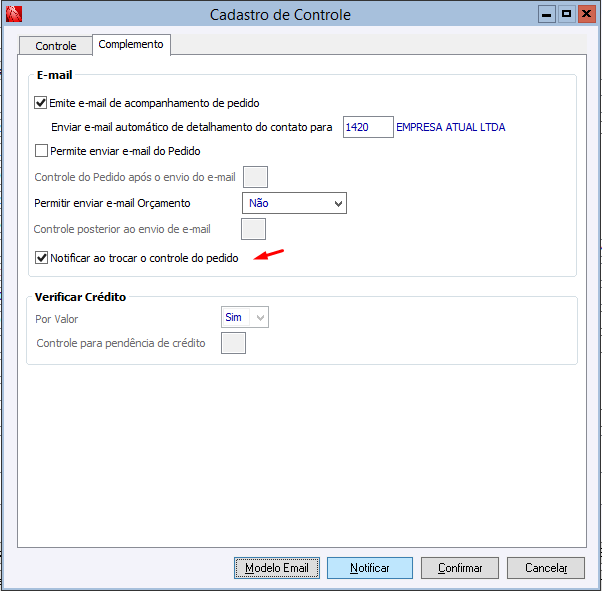Viewport: 602px width, 591px height.
Task: Click the red application icon in title bar
Action: tap(14, 14)
